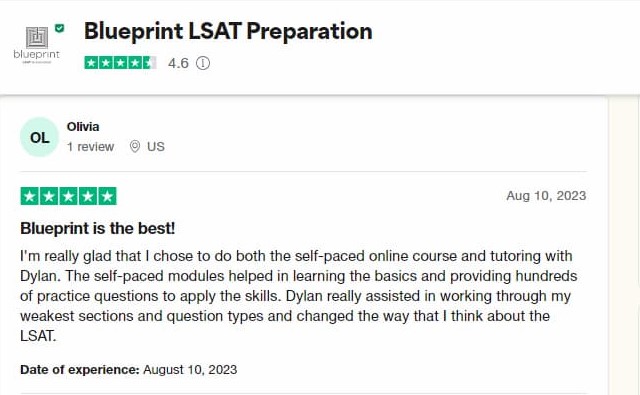
Task: Click the US country label
Action: [156, 146]
